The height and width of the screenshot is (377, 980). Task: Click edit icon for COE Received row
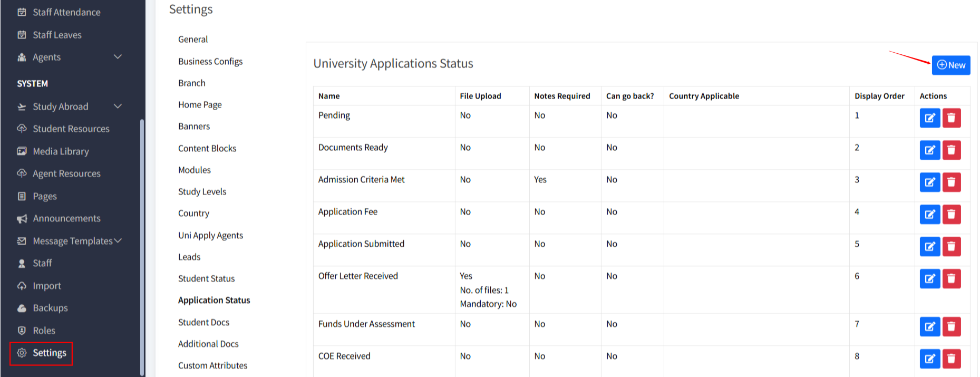click(929, 359)
